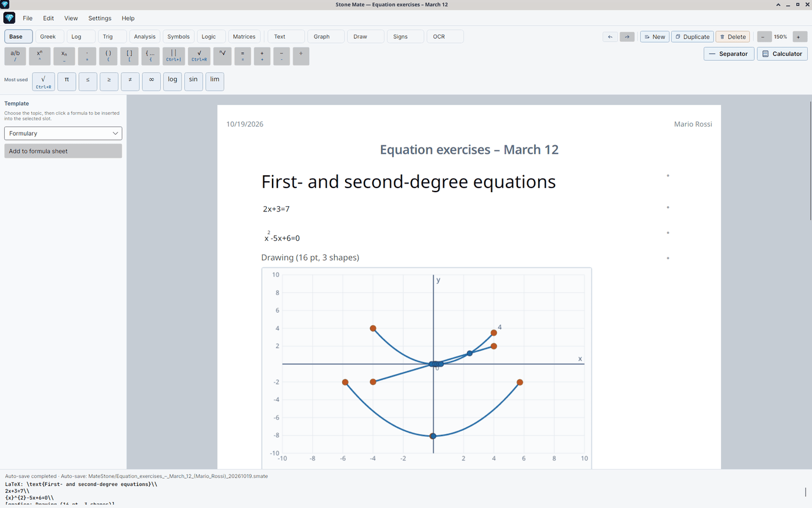This screenshot has width=812, height=508.
Task: Open the Calculator
Action: (x=782, y=54)
